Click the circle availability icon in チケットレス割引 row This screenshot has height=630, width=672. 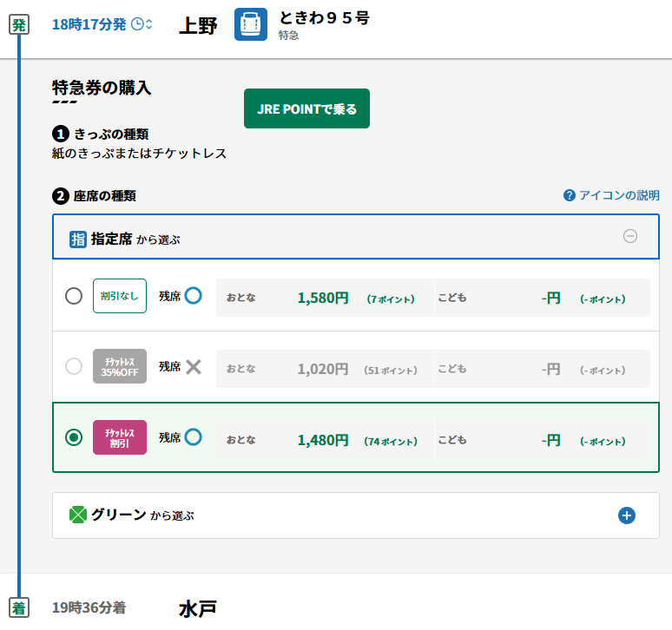tap(194, 436)
